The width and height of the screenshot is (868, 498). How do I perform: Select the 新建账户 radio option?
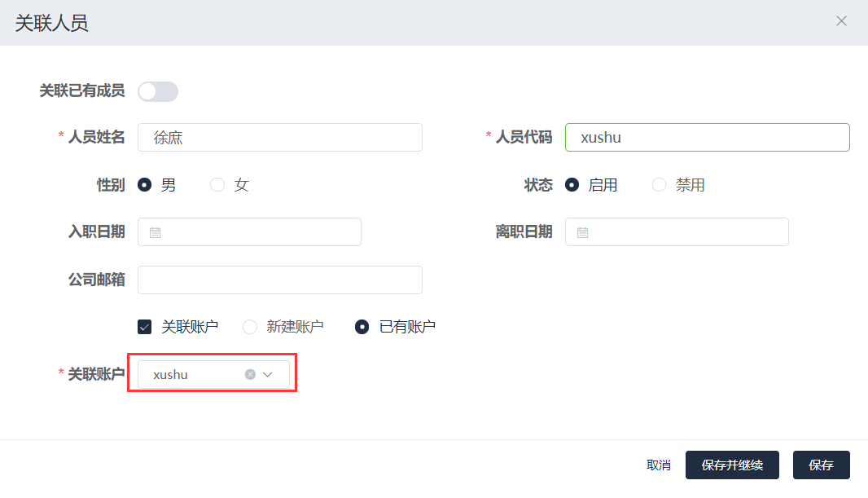(x=250, y=327)
